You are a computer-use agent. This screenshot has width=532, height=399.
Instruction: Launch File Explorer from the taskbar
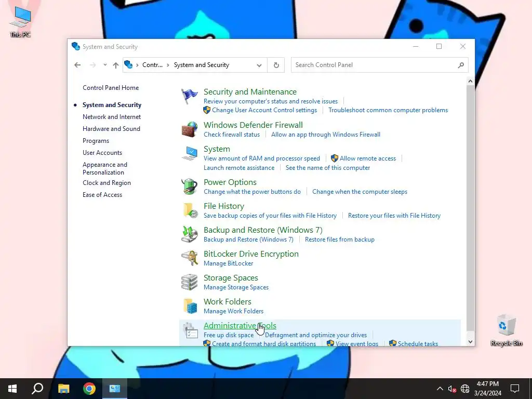click(63, 389)
